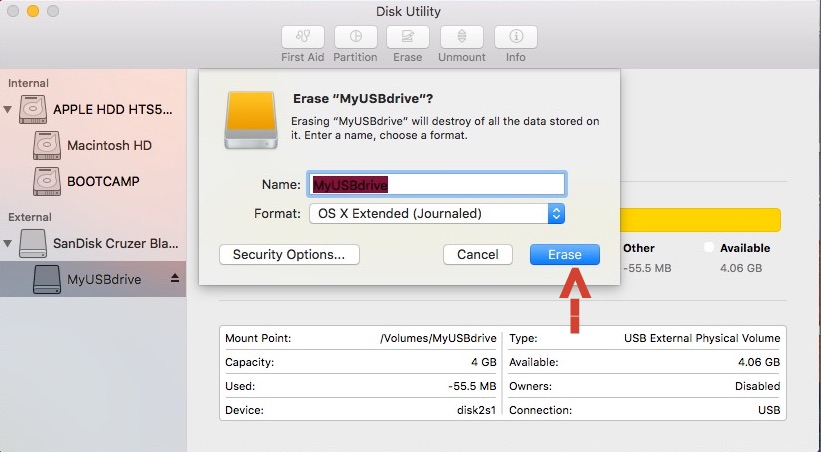
Task: Click the Erase button to confirm
Action: (564, 254)
